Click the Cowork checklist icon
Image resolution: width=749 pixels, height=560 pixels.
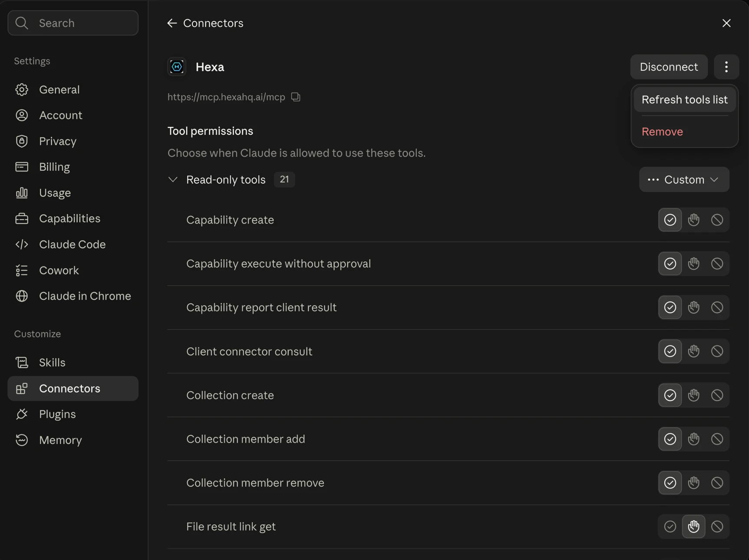point(22,270)
